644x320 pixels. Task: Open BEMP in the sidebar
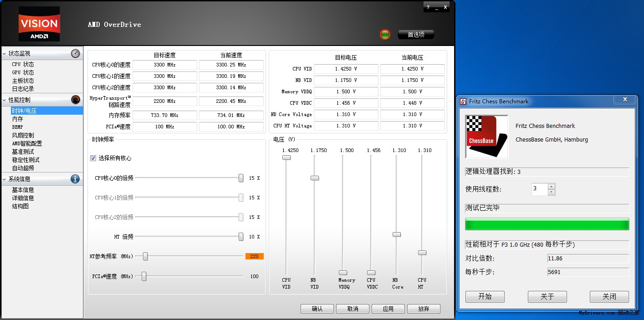[17, 127]
